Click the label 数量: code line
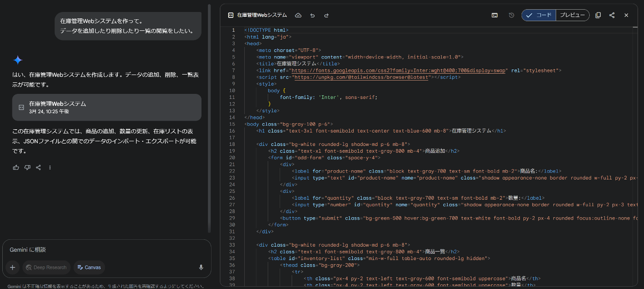 pyautogui.click(x=418, y=198)
